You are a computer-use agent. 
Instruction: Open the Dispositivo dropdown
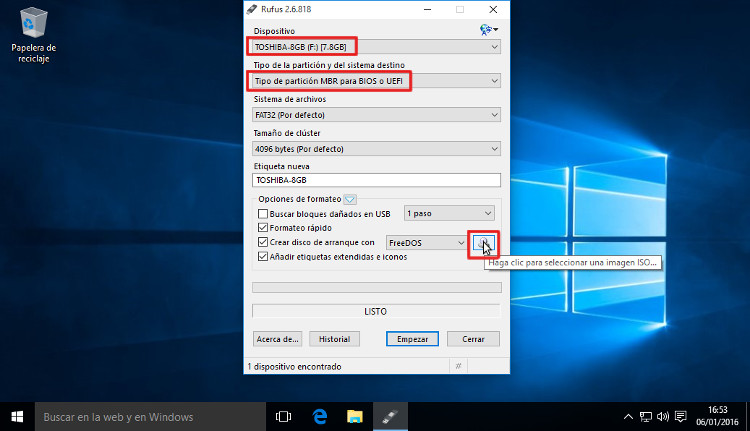376,47
